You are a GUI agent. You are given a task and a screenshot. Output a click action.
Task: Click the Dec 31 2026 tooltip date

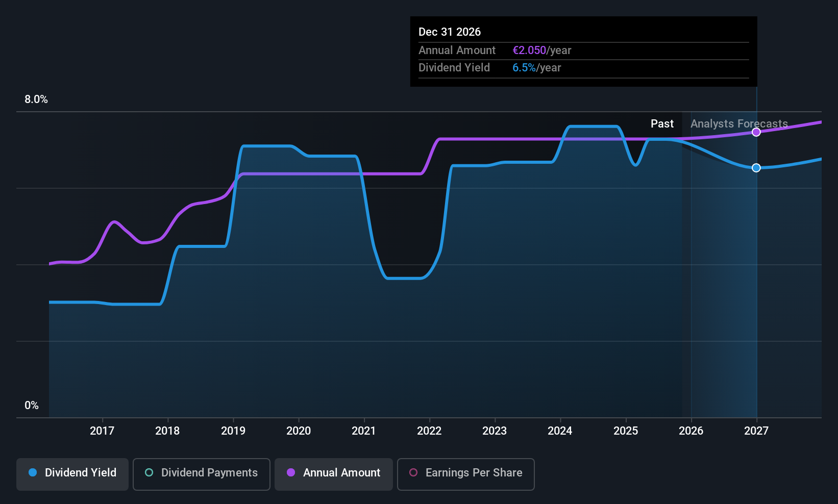[450, 32]
